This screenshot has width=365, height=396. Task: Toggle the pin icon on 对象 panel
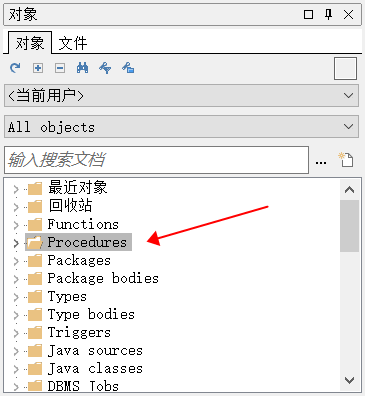(329, 14)
